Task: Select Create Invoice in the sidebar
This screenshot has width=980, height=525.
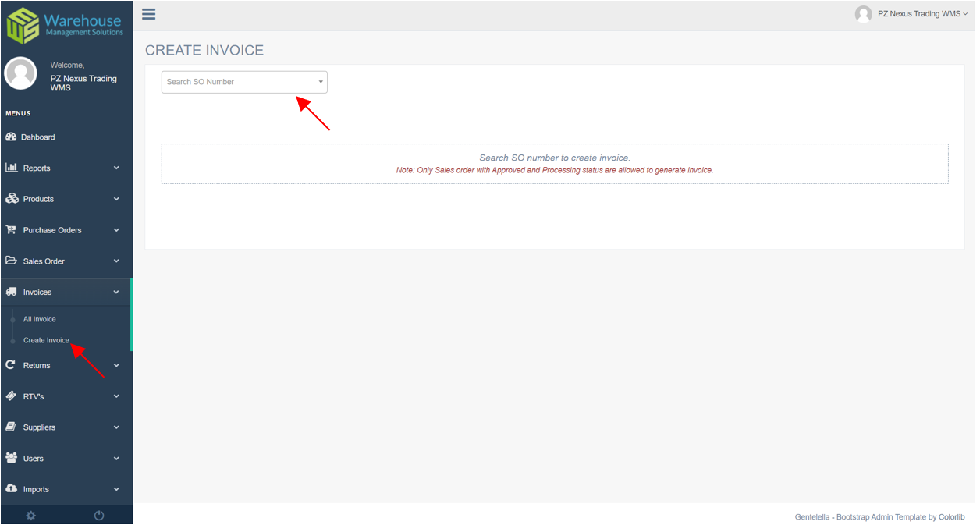Action: [47, 341]
